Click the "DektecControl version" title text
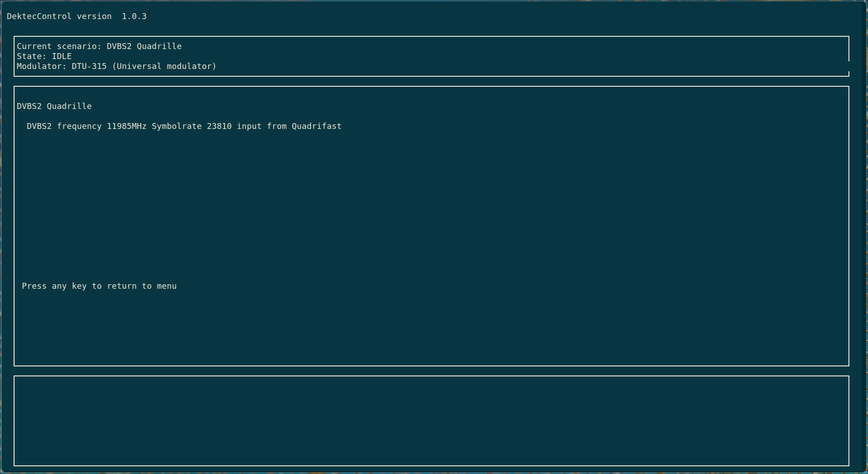868x474 pixels. pos(59,16)
